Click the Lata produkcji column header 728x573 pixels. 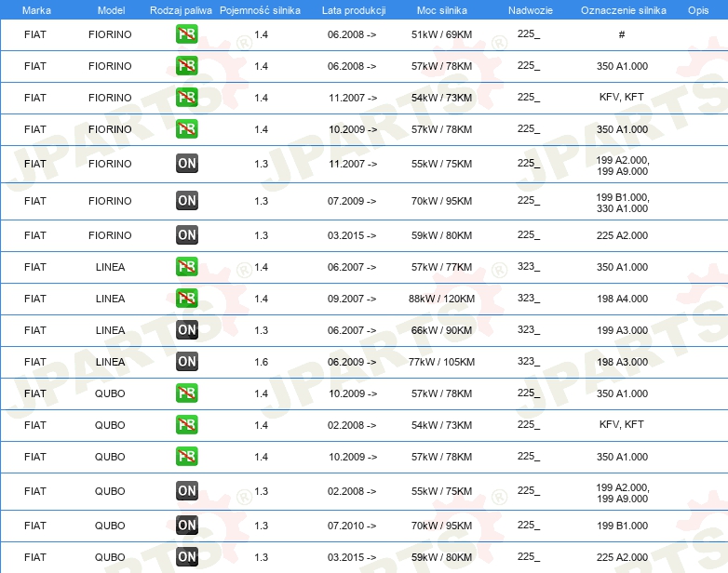click(354, 10)
